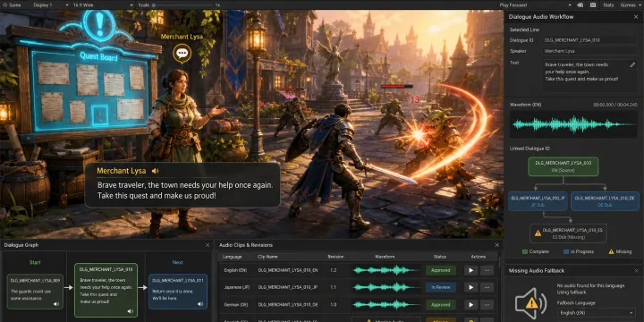Close the Audio Clips & Revisions panel
Image resolution: width=644 pixels, height=322 pixels.
point(497,245)
